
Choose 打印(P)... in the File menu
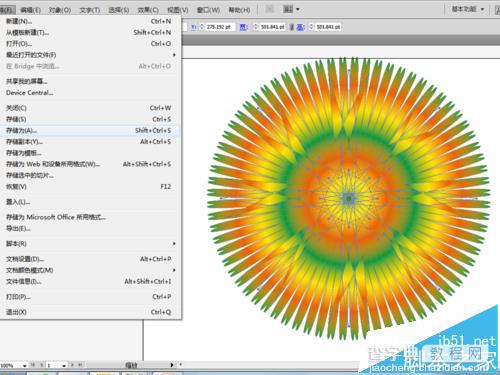coord(90,297)
